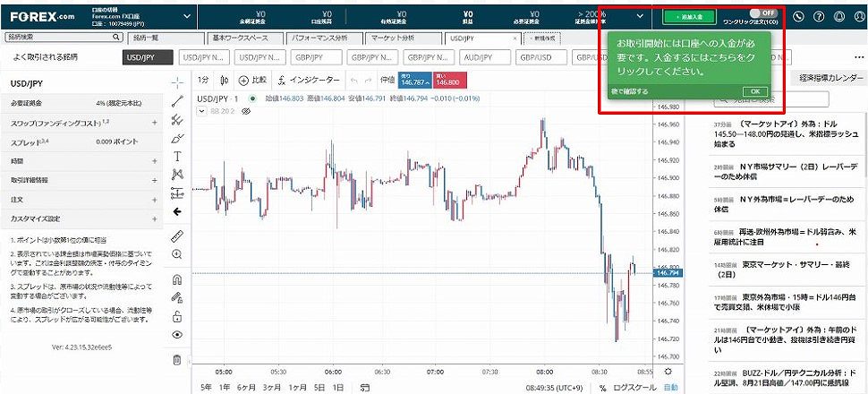This screenshot has height=394, width=868.
Task: Select the trend line drawing tool
Action: pyautogui.click(x=177, y=101)
